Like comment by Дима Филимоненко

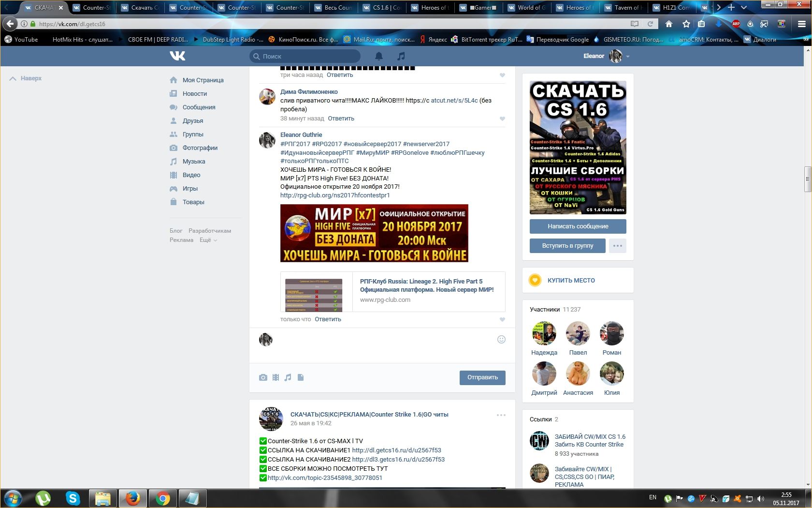(502, 119)
